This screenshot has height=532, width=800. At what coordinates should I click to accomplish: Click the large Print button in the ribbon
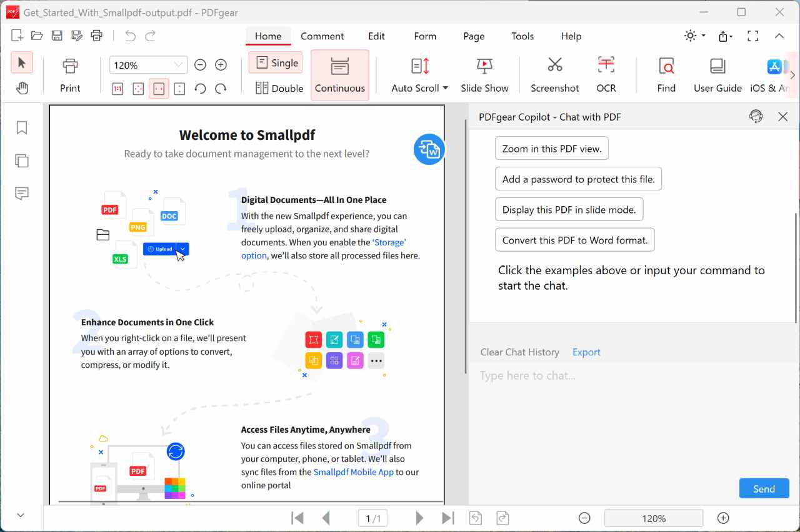click(x=70, y=75)
